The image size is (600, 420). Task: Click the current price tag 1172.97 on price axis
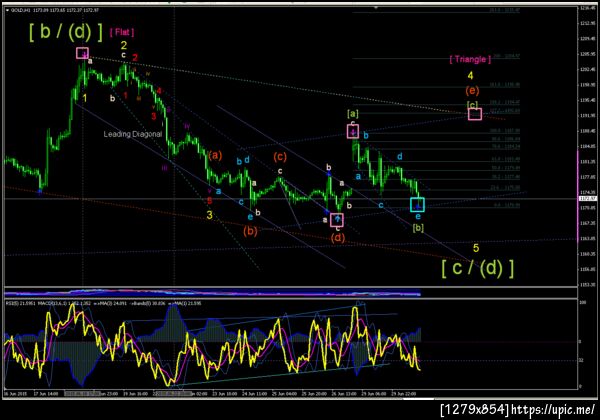pos(588,199)
